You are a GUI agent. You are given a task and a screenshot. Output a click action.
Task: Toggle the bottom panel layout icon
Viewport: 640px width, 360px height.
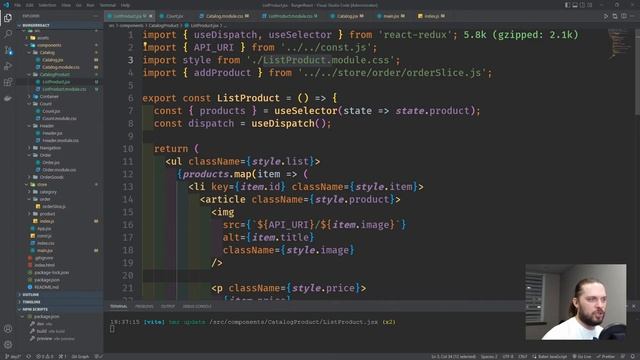[x=575, y=5]
